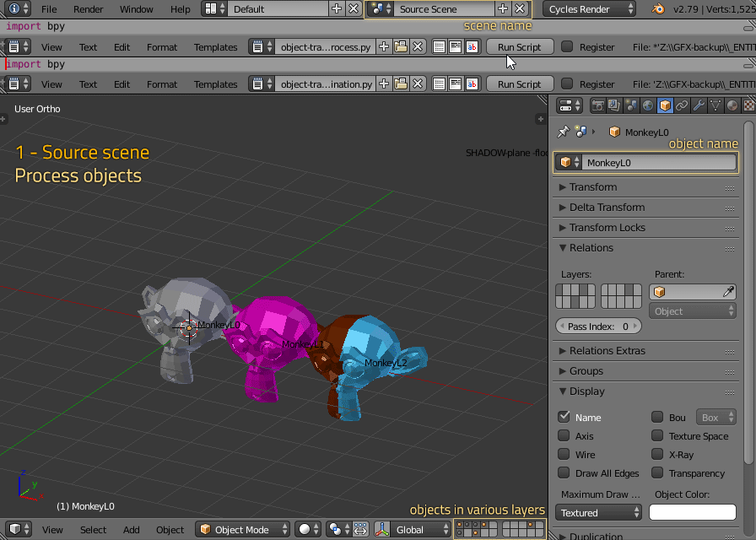
Task: Unlink the object-tra...rocess.py text block
Action: click(418, 46)
